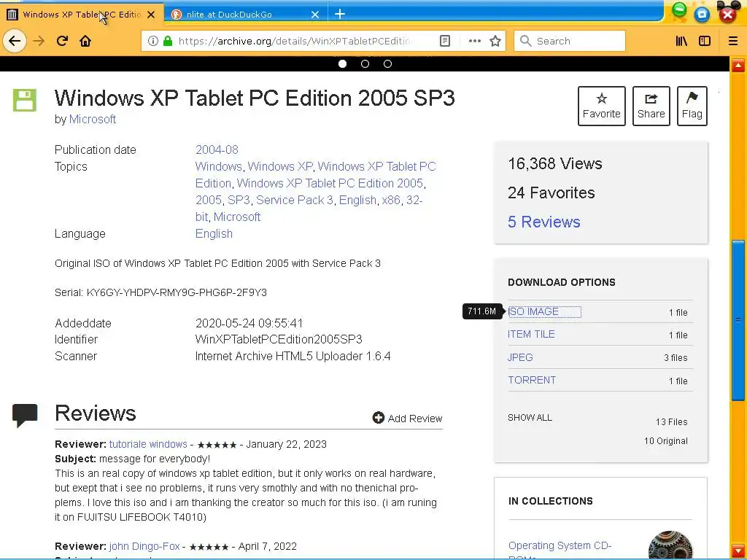Flag this item
Viewport: 747px width, 560px height.
point(692,106)
